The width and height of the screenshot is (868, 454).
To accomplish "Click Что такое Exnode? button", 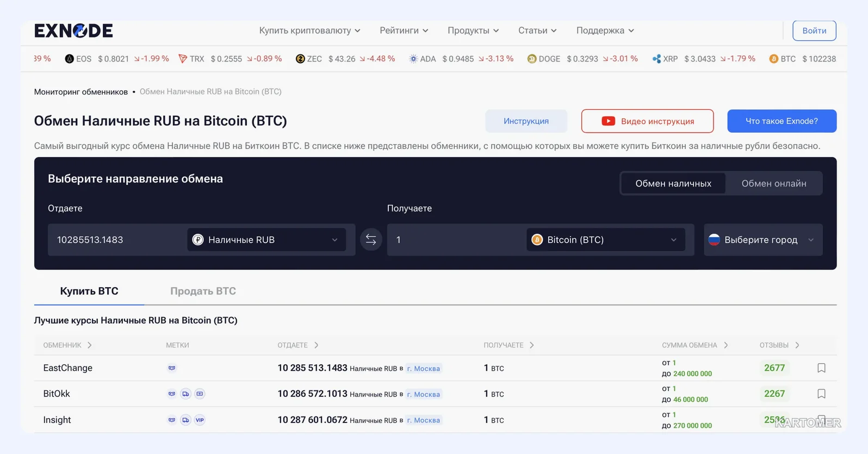I will point(782,121).
